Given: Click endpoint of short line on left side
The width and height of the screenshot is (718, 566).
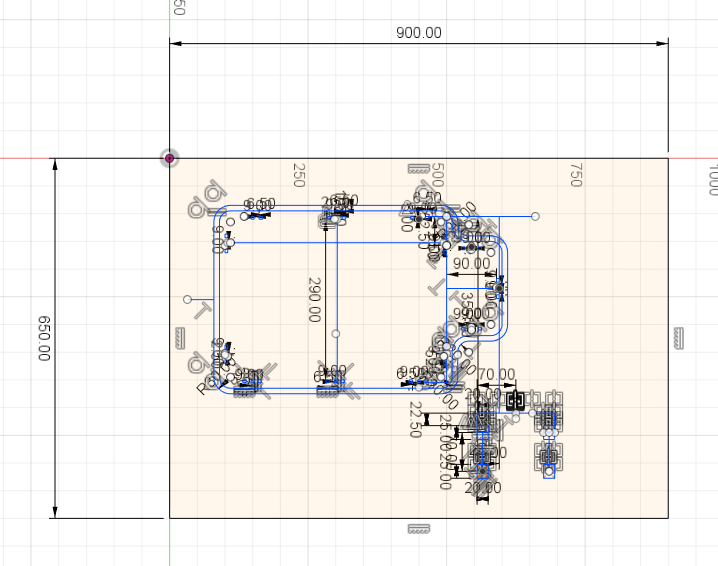Looking at the screenshot, I should click(187, 299).
